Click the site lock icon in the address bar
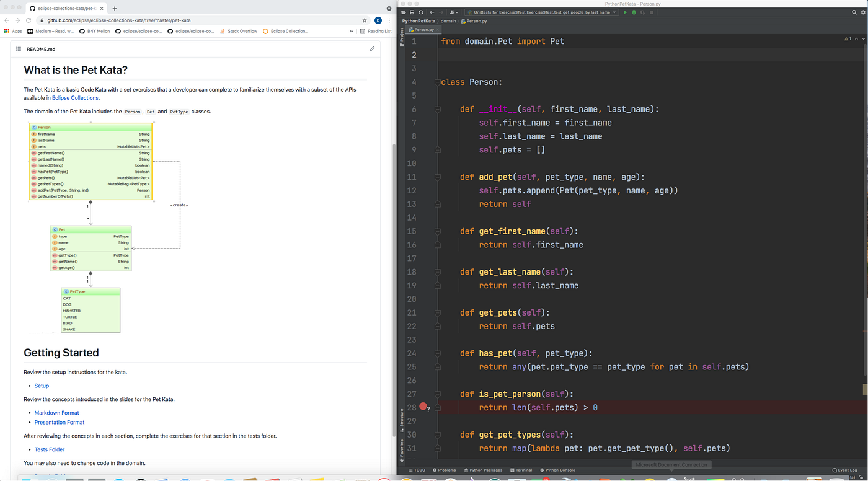 coord(42,20)
